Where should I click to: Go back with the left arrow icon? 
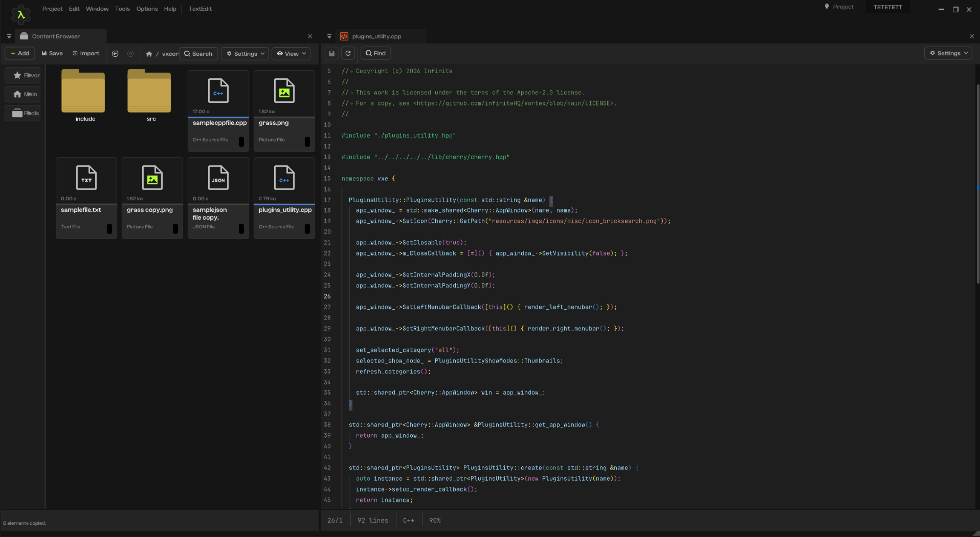click(115, 54)
